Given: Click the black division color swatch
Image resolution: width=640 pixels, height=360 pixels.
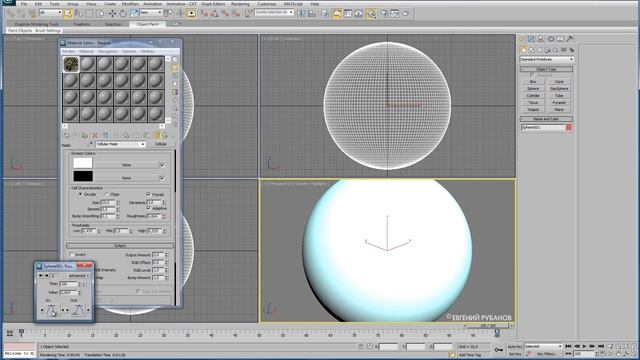Looking at the screenshot, I should click(83, 176).
